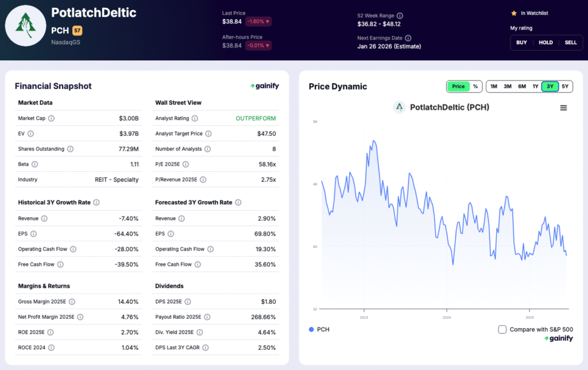
Task: Rate the stock as SELL
Action: pyautogui.click(x=571, y=43)
